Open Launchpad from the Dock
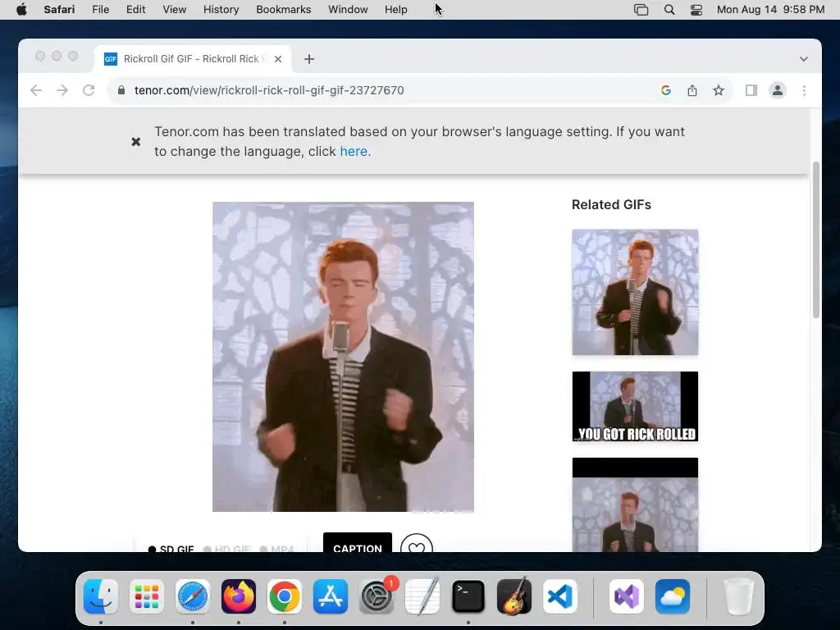Image resolution: width=840 pixels, height=630 pixels. 147,596
